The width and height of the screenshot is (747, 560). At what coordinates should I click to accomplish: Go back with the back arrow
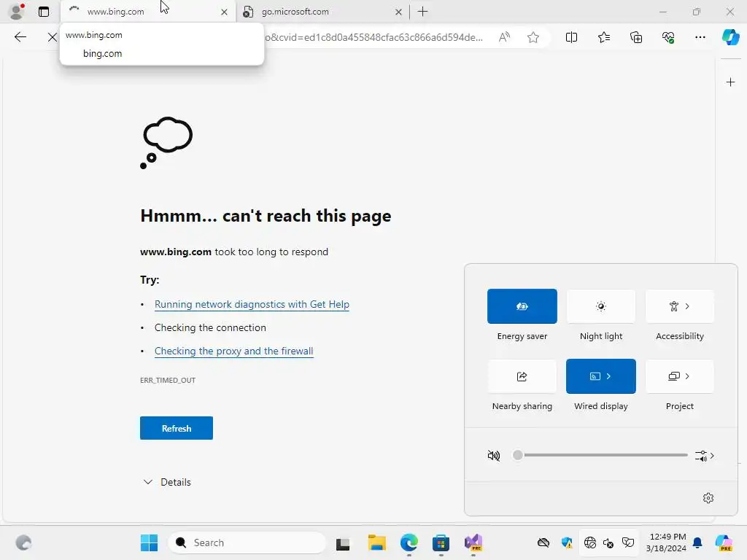coord(20,37)
